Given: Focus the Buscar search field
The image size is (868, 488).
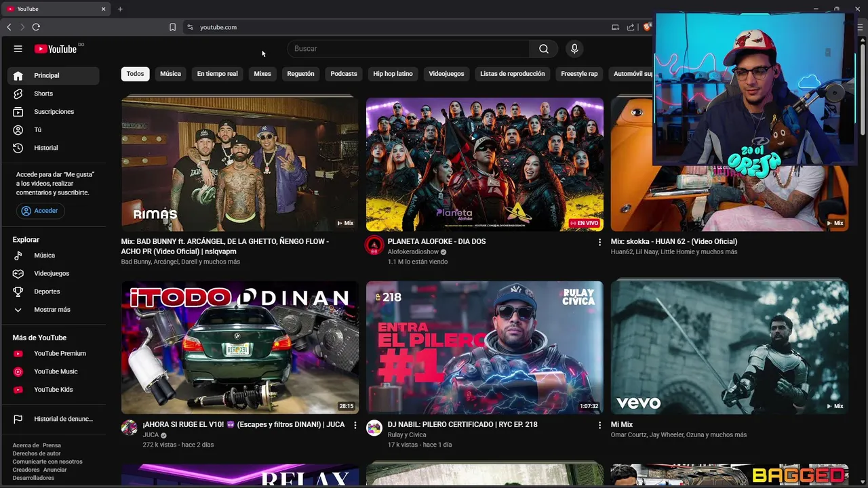Looking at the screenshot, I should coord(408,49).
